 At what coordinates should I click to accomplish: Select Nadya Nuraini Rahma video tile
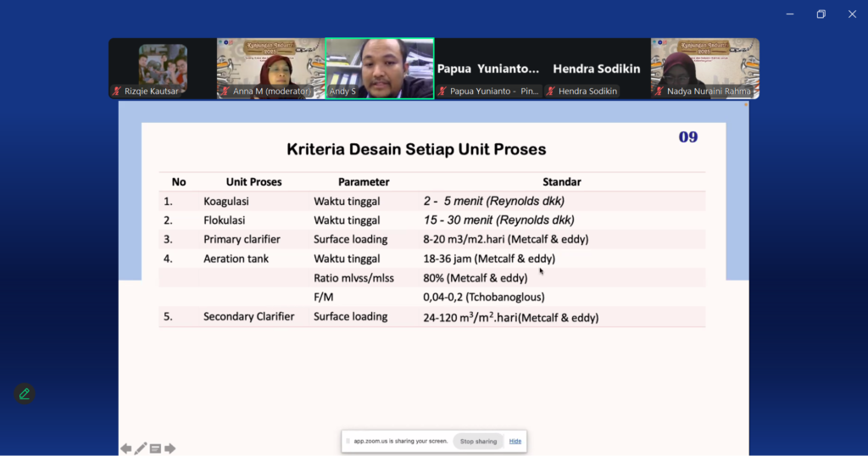[705, 68]
